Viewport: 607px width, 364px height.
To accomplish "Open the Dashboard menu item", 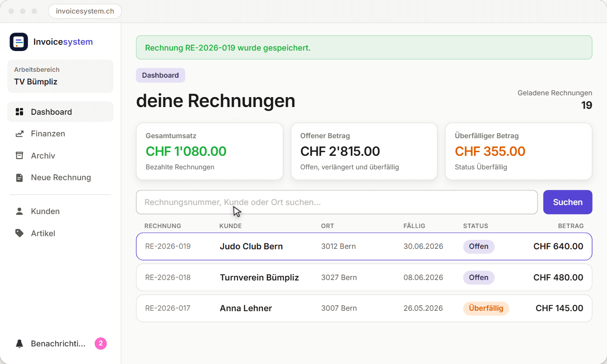I will [x=61, y=112].
